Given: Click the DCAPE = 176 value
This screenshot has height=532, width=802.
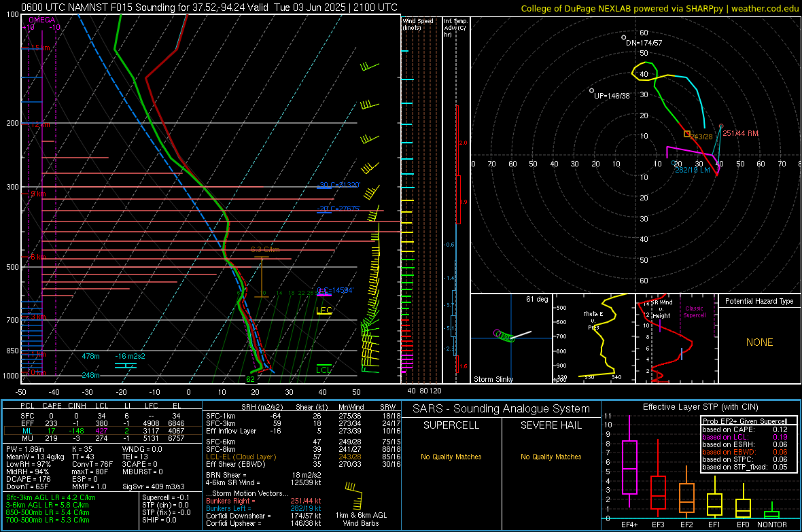Looking at the screenshot, I should pos(28,479).
